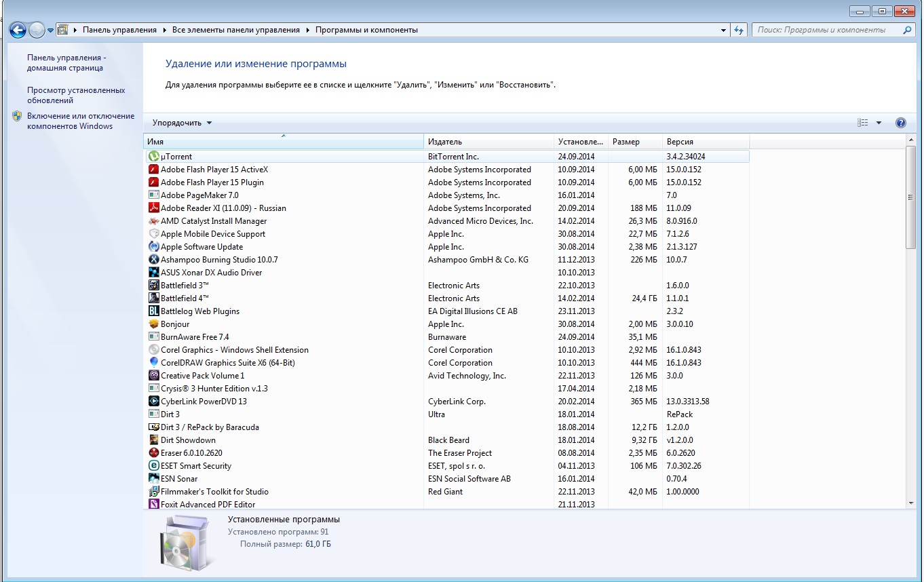
Task: Click the vertical scrollbar thumb
Action: (x=911, y=198)
